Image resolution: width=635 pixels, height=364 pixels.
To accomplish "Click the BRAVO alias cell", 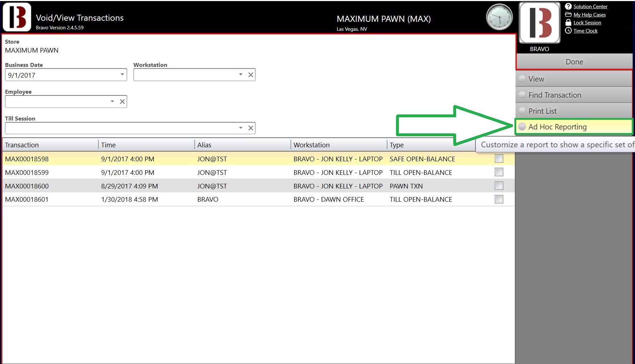I will tap(208, 199).
